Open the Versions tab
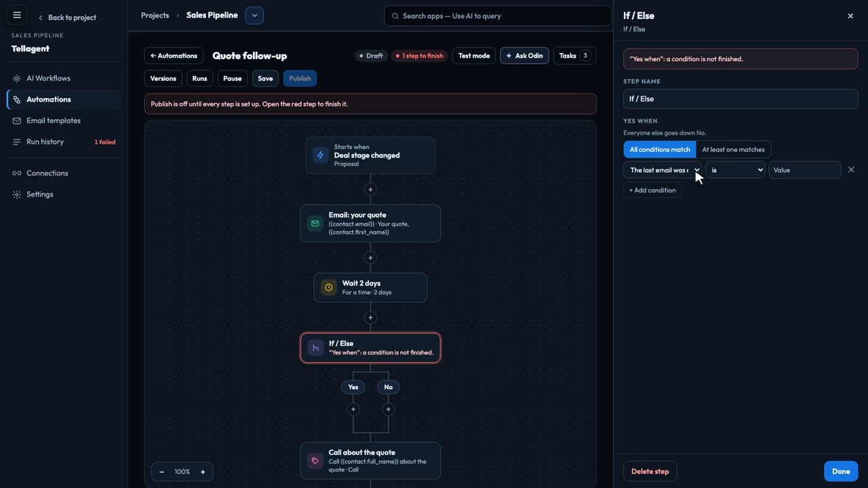868x488 pixels. [x=163, y=79]
